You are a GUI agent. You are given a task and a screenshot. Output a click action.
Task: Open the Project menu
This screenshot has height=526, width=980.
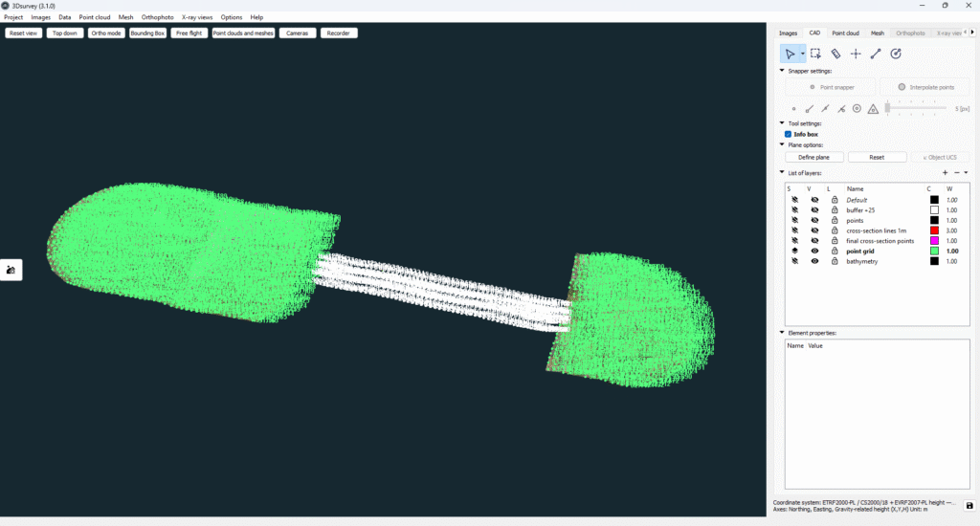[x=13, y=17]
